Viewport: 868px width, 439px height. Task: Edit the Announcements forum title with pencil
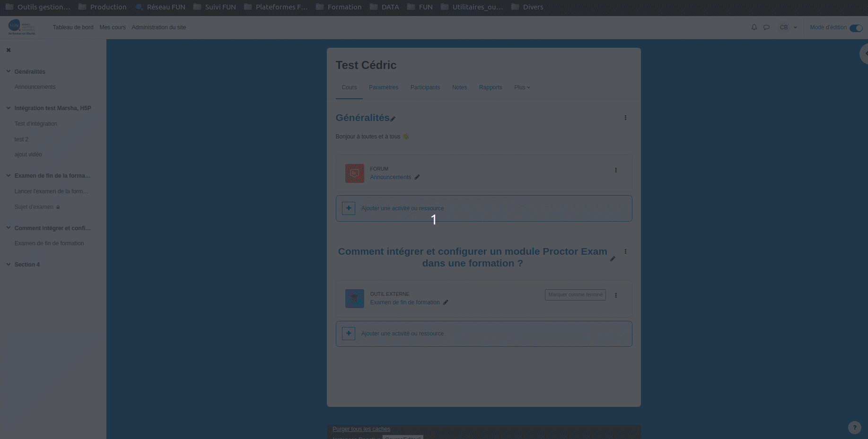pos(417,177)
